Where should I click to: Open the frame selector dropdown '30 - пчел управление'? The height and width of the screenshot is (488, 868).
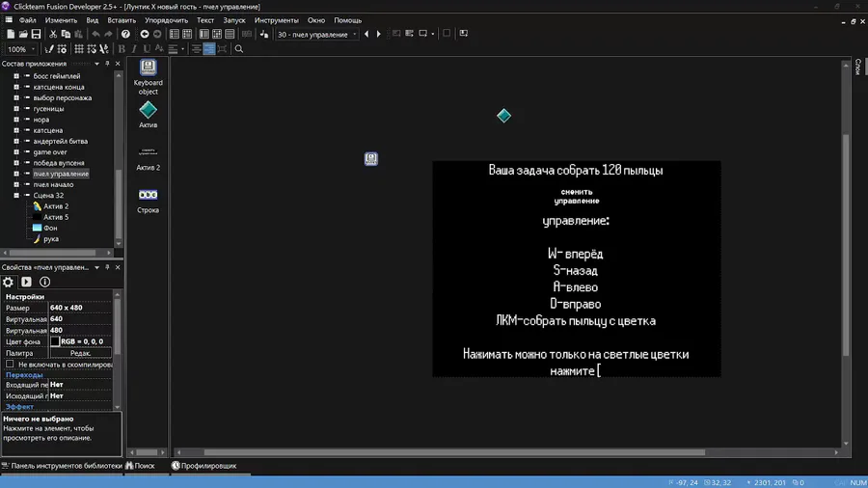(316, 35)
